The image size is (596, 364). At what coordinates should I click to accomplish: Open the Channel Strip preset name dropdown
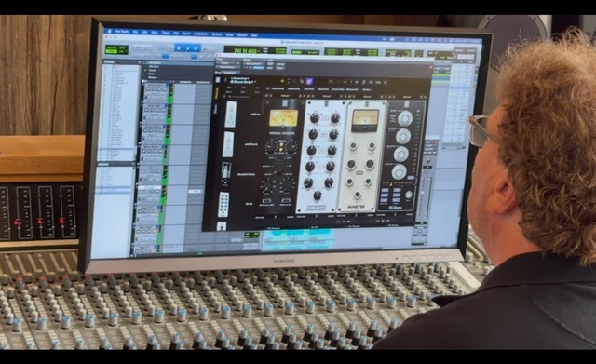[243, 82]
